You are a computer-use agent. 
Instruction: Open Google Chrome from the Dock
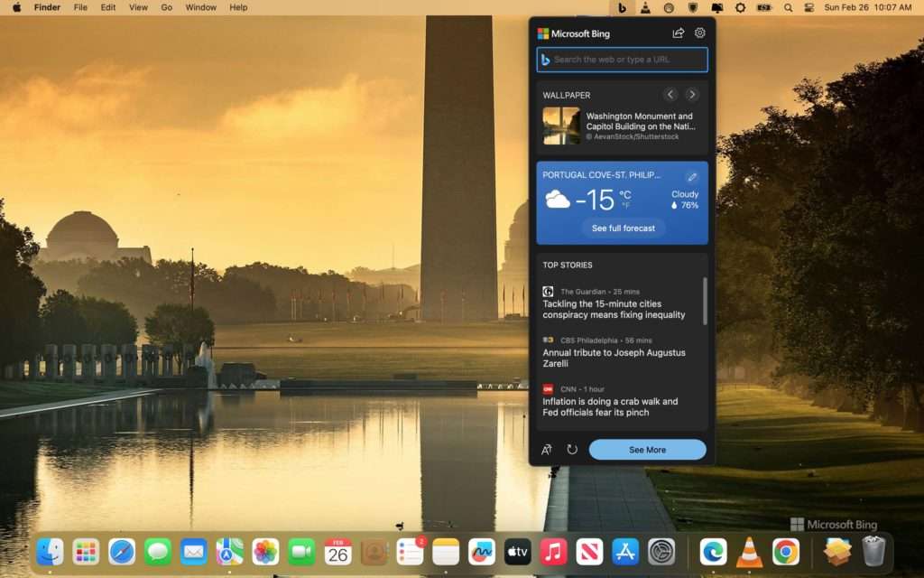point(786,552)
